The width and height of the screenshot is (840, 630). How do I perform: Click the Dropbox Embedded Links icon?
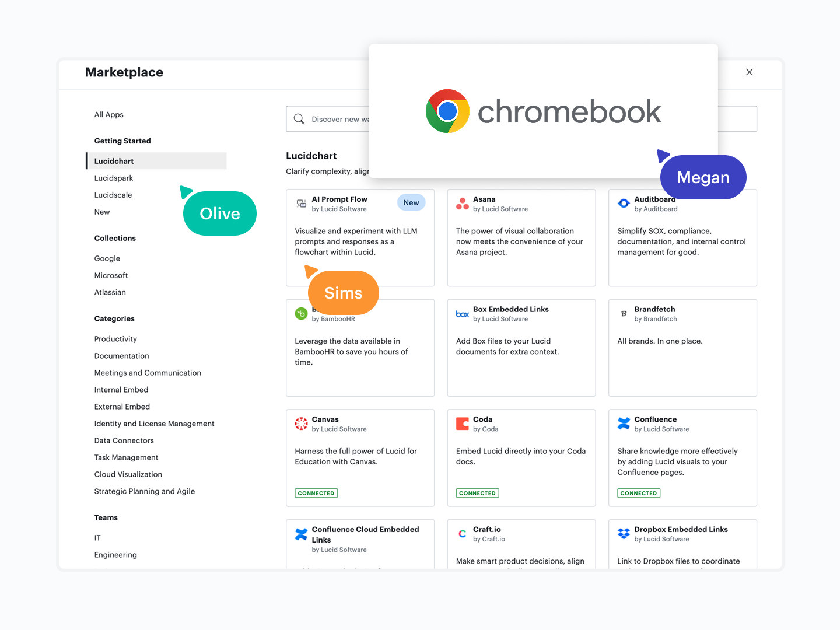coord(624,533)
